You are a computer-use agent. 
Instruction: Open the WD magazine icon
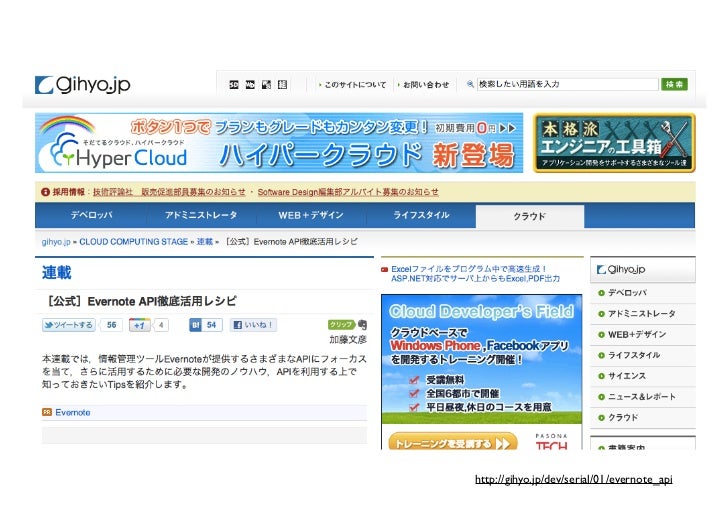(250, 85)
